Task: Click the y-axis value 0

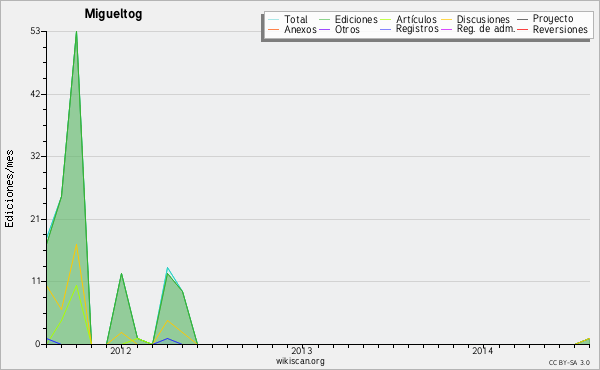Action: click(x=38, y=344)
